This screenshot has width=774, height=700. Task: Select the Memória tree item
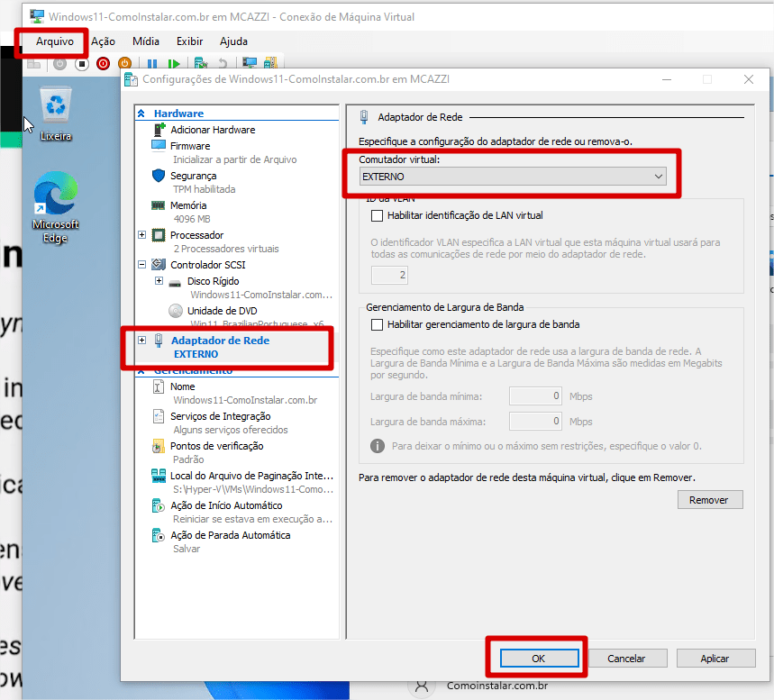(188, 205)
